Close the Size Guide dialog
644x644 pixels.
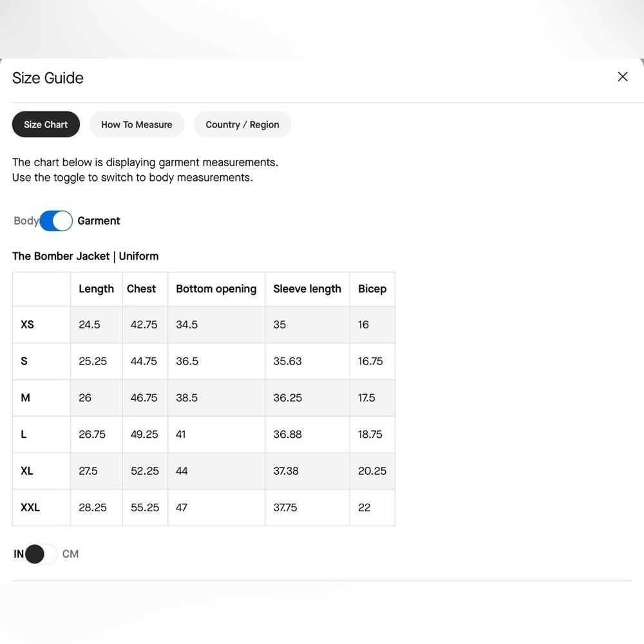(x=622, y=77)
